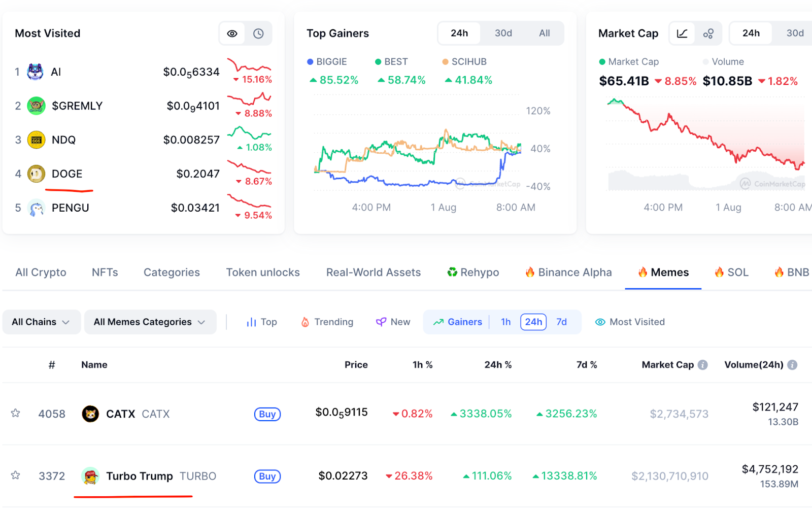This screenshot has height=512, width=812.
Task: Click the Turbo Trump coin thumbnail
Action: pyautogui.click(x=91, y=476)
